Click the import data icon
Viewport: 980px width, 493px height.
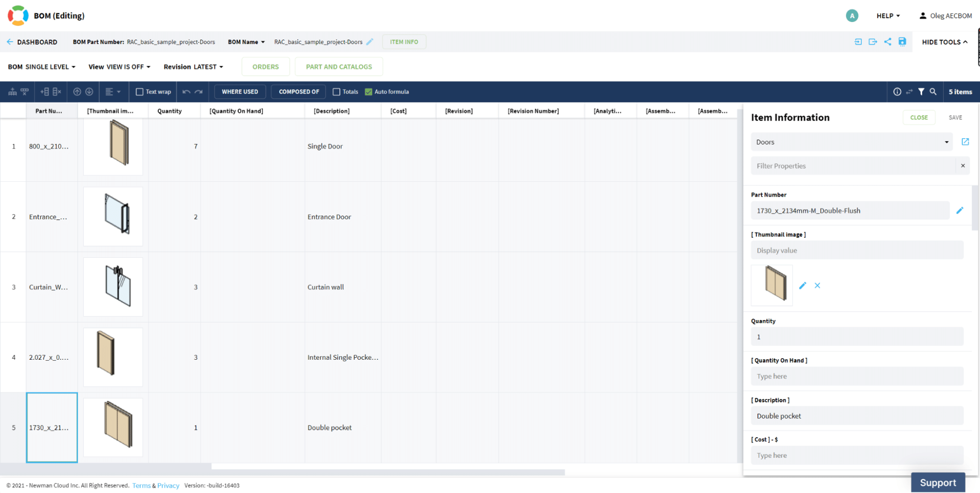click(x=858, y=42)
